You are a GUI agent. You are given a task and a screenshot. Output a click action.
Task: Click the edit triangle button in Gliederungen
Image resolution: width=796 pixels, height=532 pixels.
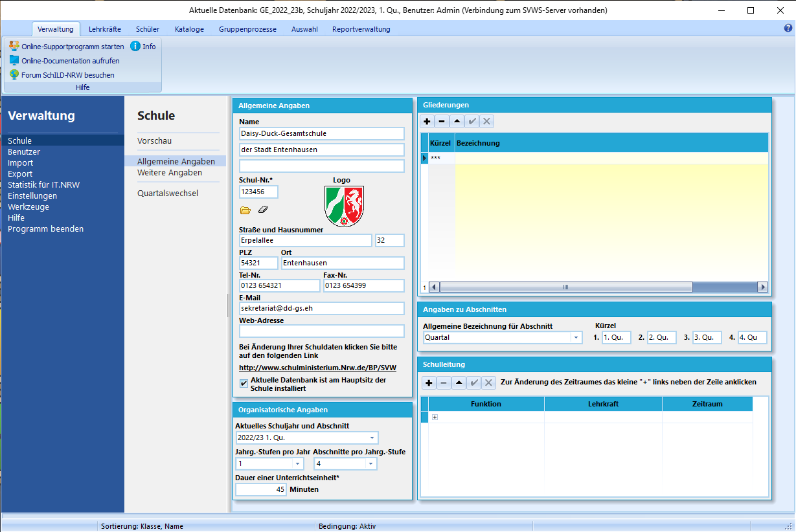[x=457, y=121]
